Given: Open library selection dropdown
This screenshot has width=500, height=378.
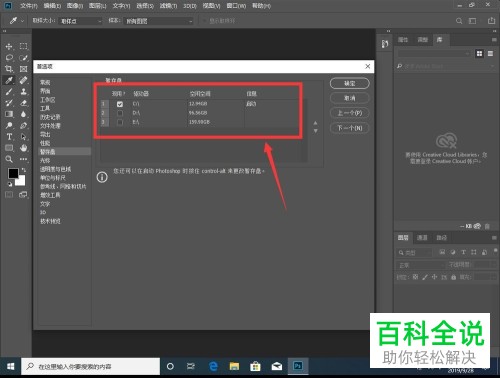Looking at the screenshot, I should click(434, 53).
